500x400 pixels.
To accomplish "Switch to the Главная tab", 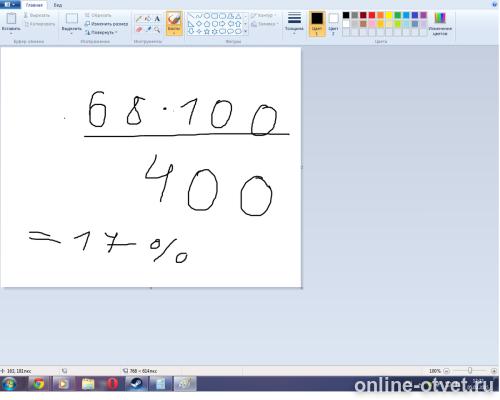I will [34, 5].
